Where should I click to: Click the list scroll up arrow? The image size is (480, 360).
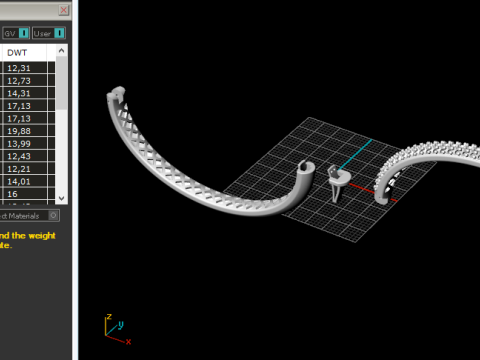click(x=61, y=51)
